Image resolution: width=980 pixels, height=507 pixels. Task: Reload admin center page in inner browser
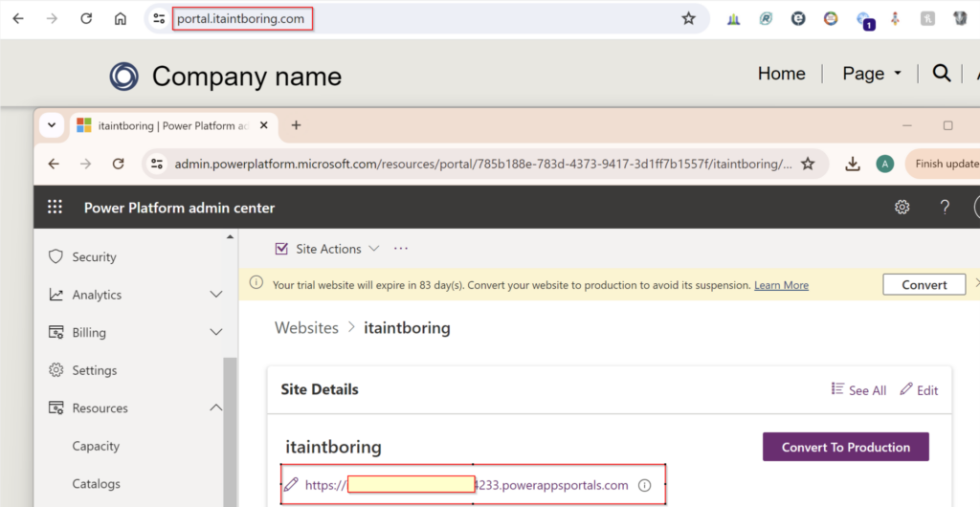point(118,164)
